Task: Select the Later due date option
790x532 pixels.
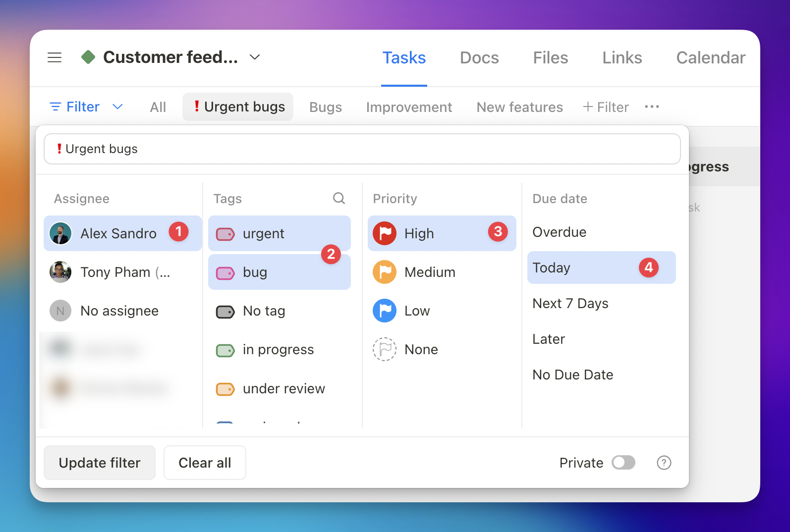Action: point(602,339)
